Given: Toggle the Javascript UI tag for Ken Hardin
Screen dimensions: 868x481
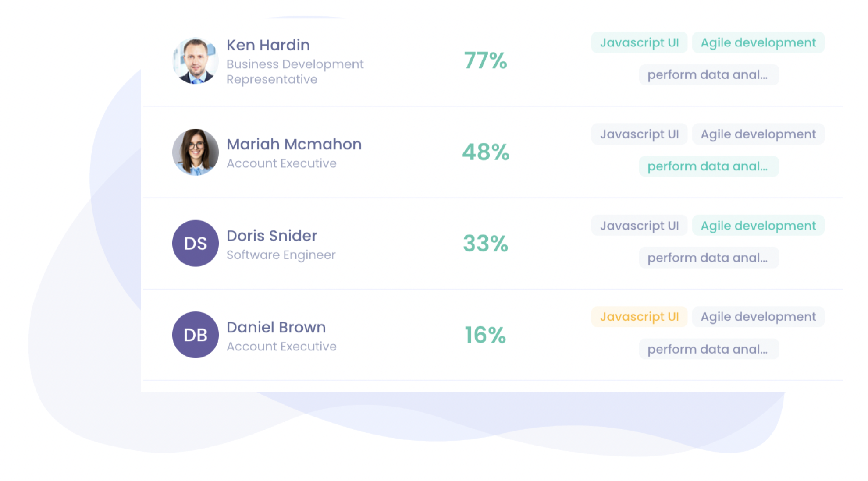Looking at the screenshot, I should (x=639, y=42).
